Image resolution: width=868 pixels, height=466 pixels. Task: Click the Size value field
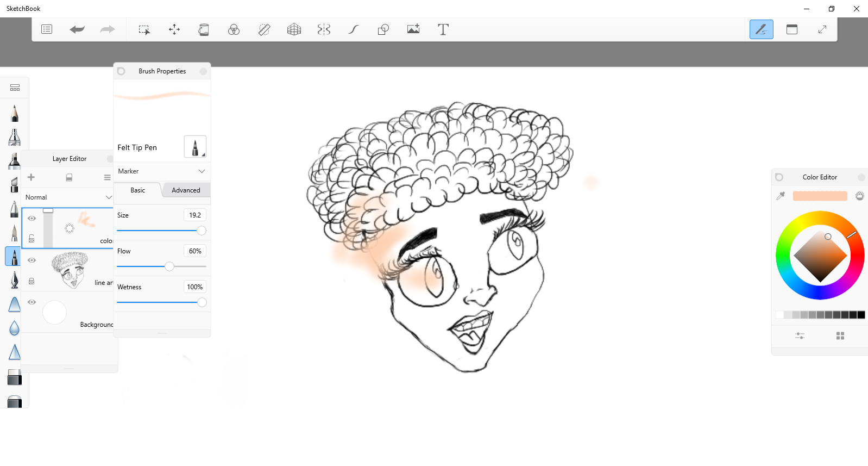click(x=194, y=215)
